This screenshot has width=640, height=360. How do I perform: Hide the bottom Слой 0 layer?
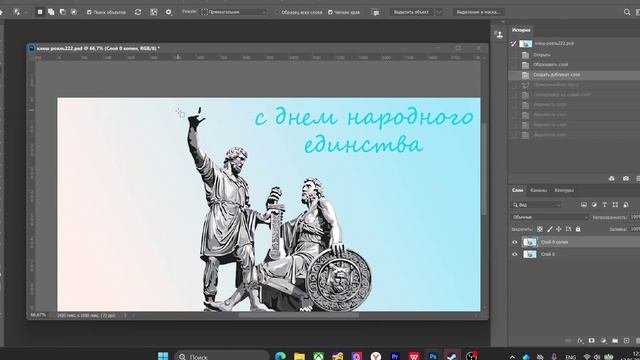tap(514, 254)
